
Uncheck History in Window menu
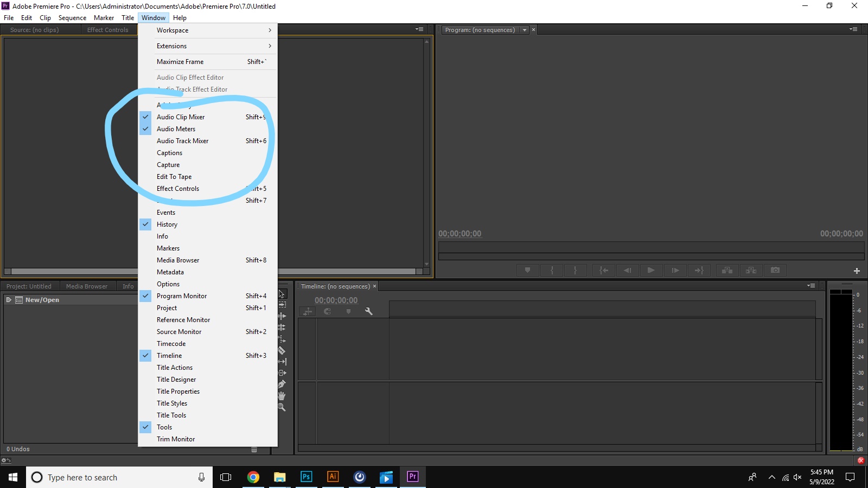click(208, 224)
